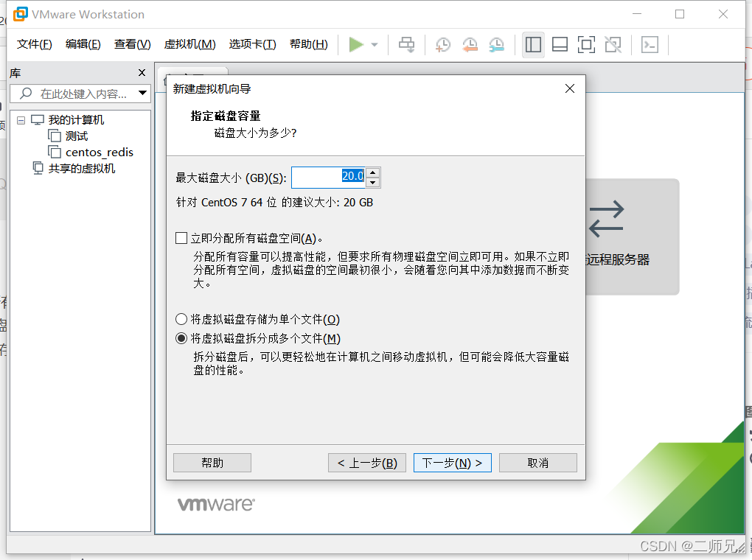Click the disk size up stepper arrow
Image resolution: width=752 pixels, height=560 pixels.
tap(373, 172)
